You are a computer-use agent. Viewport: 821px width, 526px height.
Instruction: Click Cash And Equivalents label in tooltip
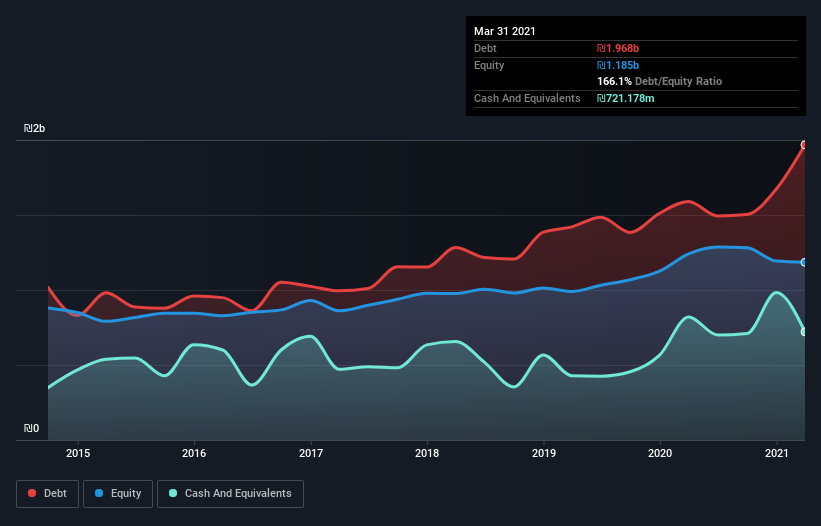(527, 98)
